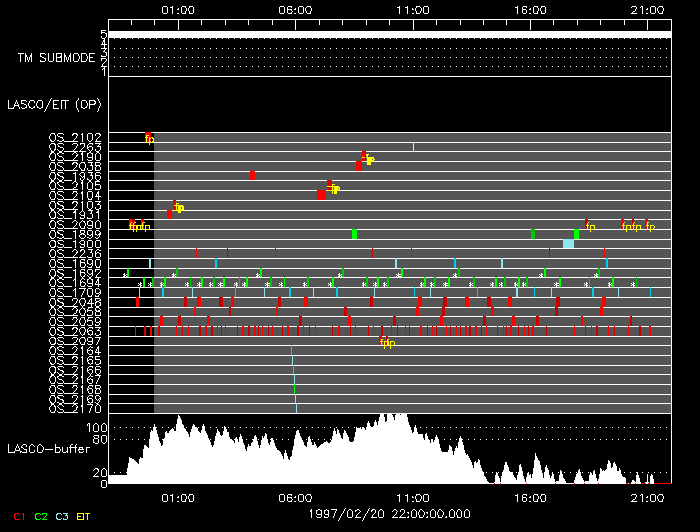Click the TM SUBMODE label
The image size is (700, 532).
click(56, 57)
